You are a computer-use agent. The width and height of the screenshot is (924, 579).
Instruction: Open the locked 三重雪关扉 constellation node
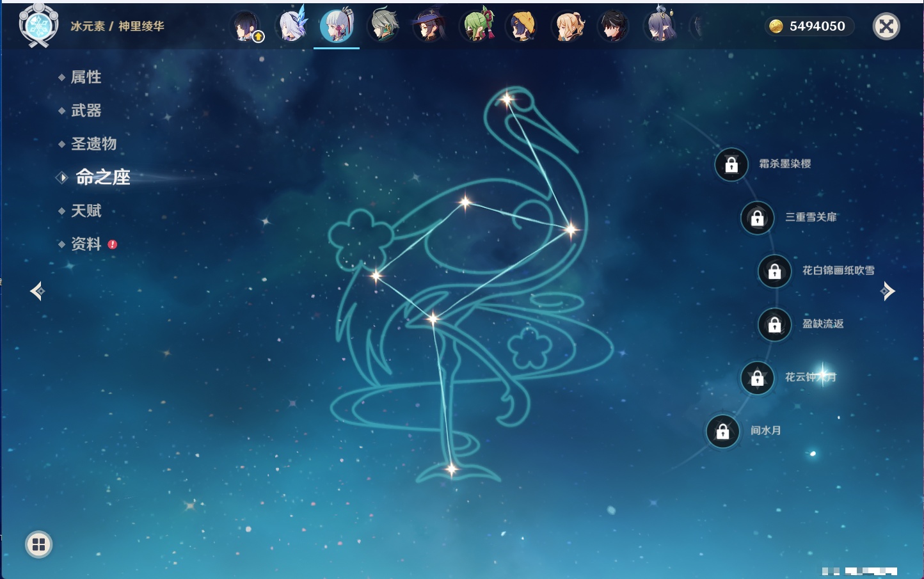coord(757,218)
